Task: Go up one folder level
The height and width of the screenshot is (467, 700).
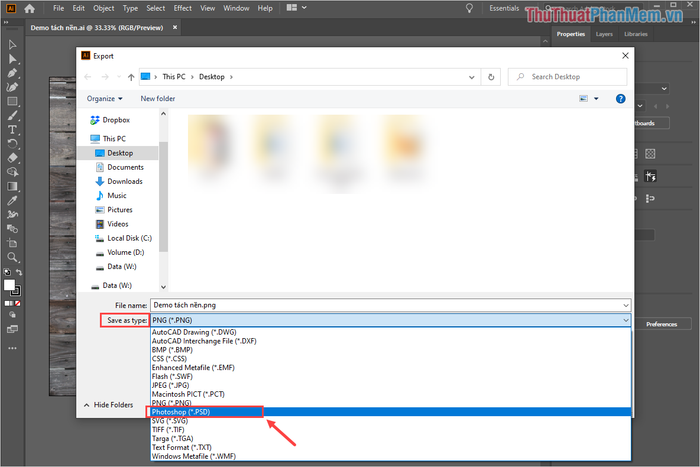Action: (131, 77)
